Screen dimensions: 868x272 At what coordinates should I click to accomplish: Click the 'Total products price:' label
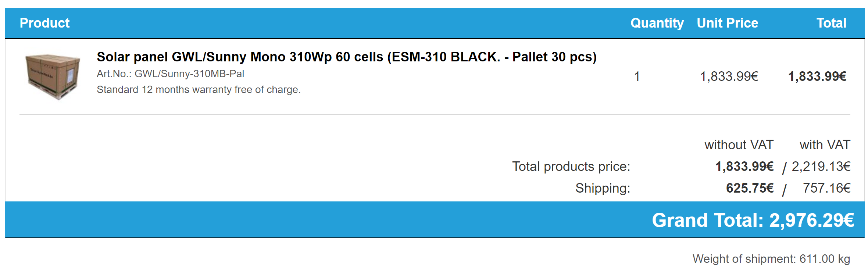(x=571, y=167)
